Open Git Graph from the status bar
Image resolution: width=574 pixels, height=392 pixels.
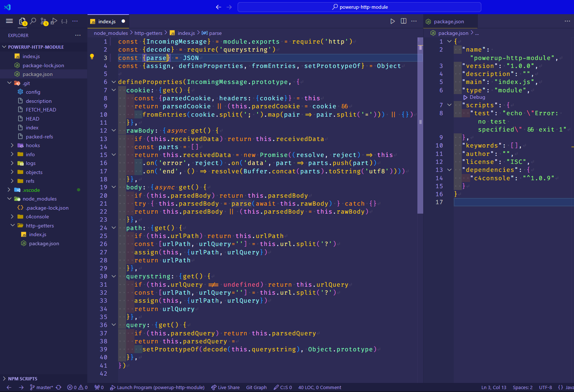256,387
